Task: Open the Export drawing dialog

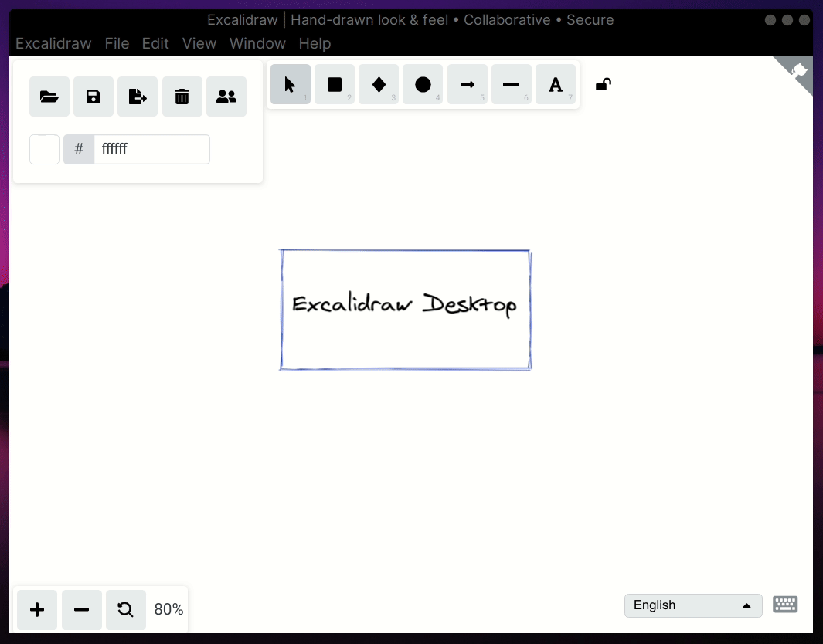Action: click(138, 96)
